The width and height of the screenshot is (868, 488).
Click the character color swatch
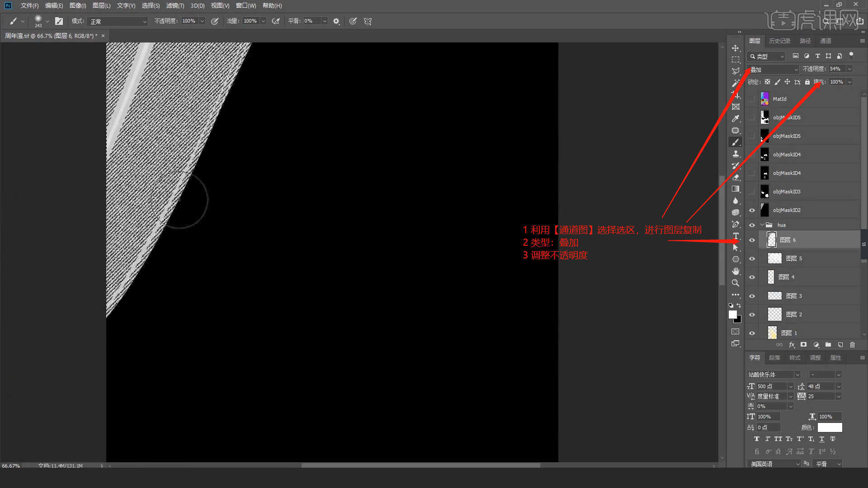(830, 427)
